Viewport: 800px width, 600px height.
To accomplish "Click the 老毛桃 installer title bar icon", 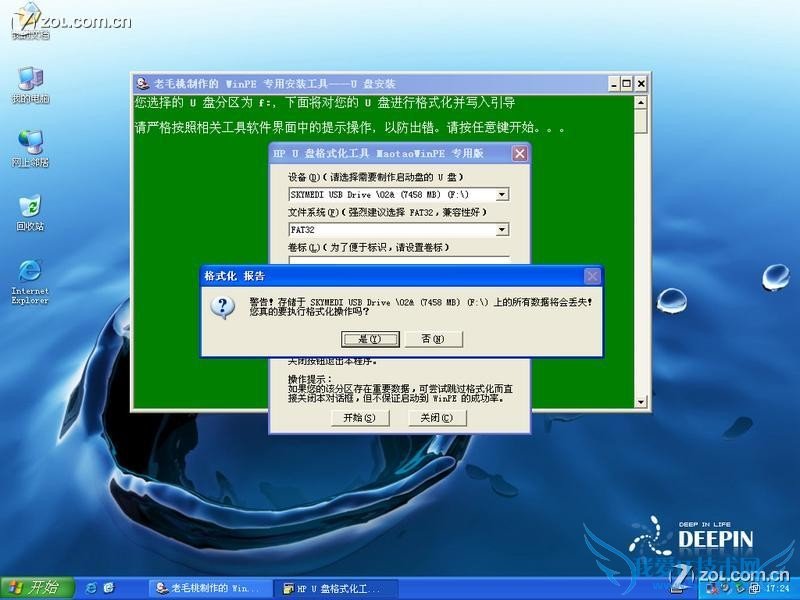I will click(143, 84).
